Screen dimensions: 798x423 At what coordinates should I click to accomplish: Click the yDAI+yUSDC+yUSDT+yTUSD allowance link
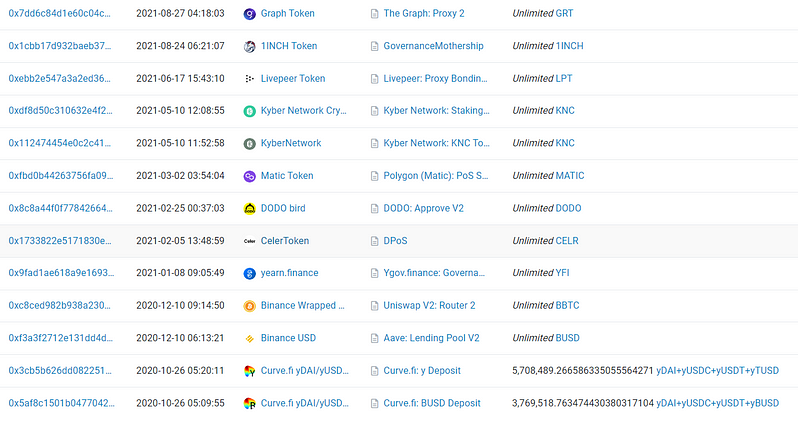click(718, 371)
